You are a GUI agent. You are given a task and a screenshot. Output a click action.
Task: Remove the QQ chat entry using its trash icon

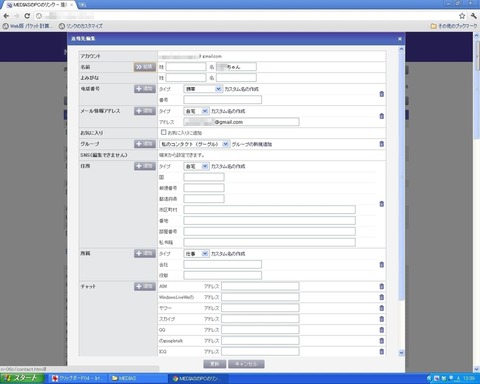coord(382,330)
